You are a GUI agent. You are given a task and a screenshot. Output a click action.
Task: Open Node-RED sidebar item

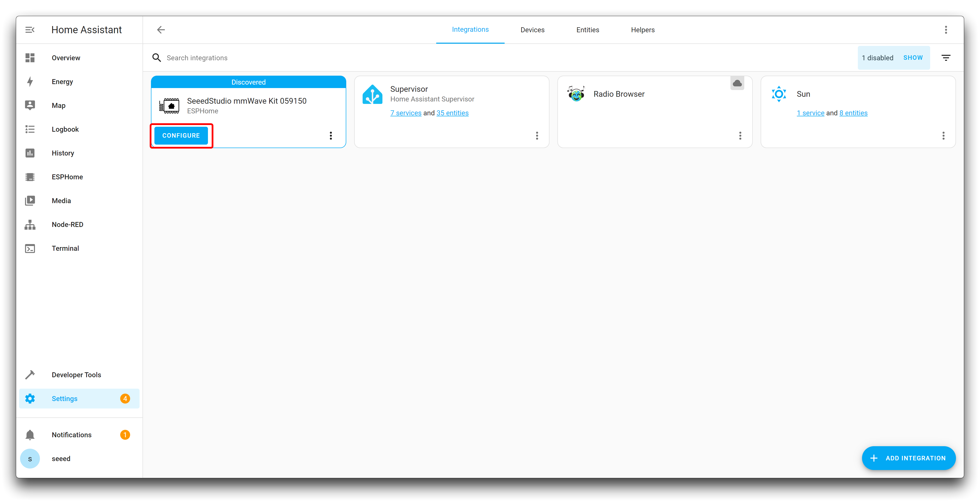pos(67,224)
